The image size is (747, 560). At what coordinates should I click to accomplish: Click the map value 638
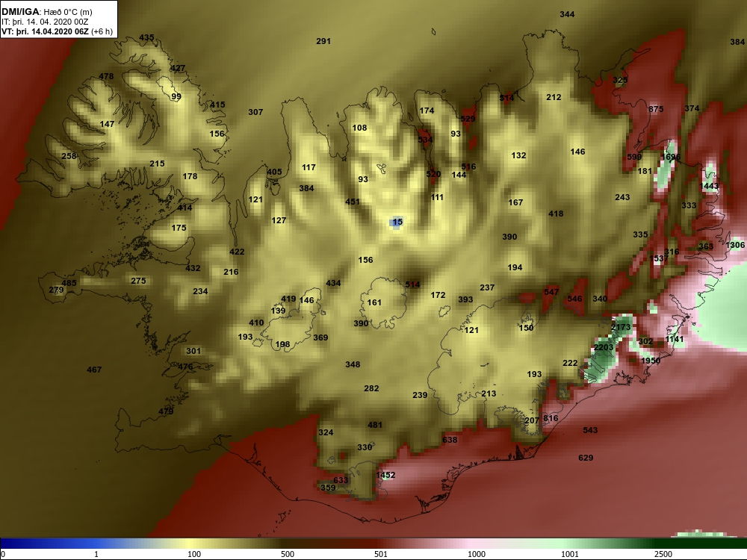pyautogui.click(x=450, y=440)
